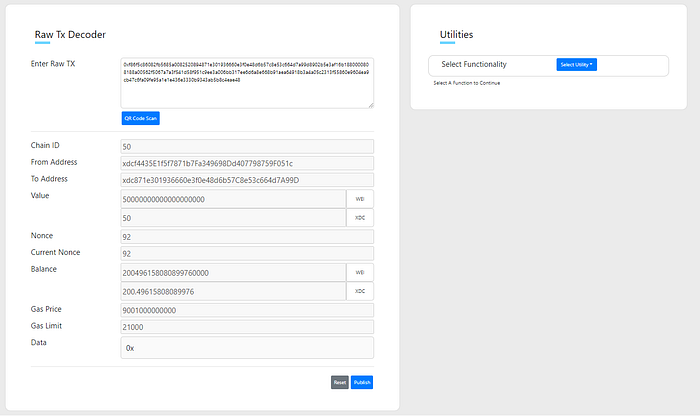The image size is (700, 416).
Task: Click the Raw Tx Decoder heading
Action: click(x=70, y=35)
